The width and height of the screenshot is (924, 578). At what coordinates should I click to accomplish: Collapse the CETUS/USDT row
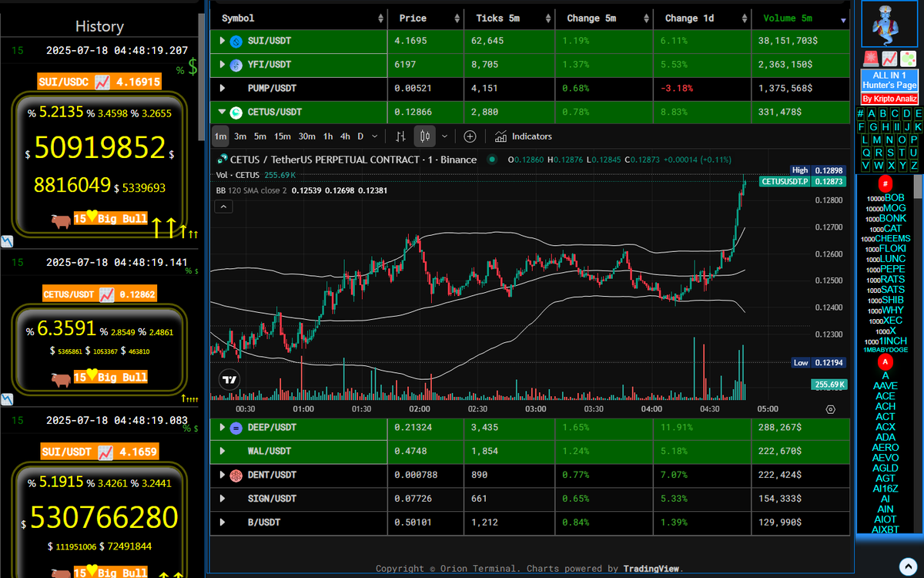(223, 113)
